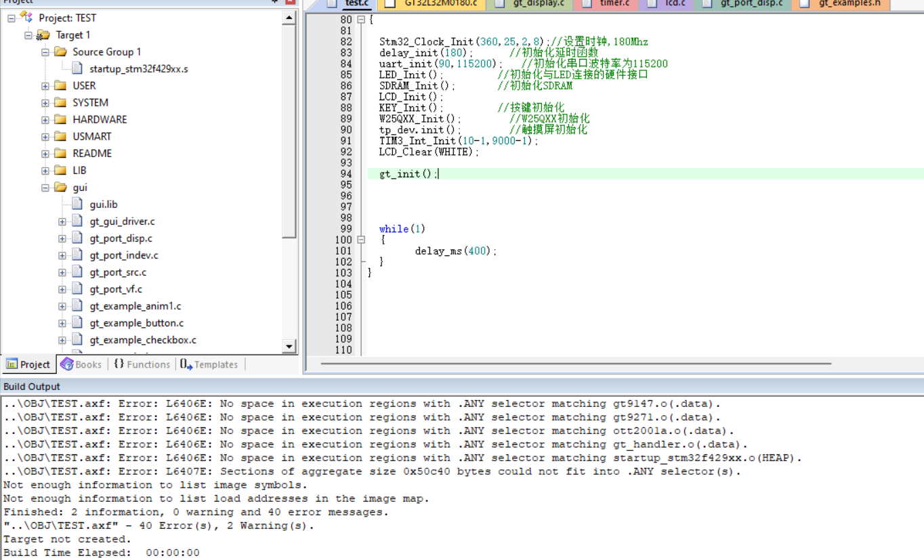Fold the while loop block at line 100

360,240
